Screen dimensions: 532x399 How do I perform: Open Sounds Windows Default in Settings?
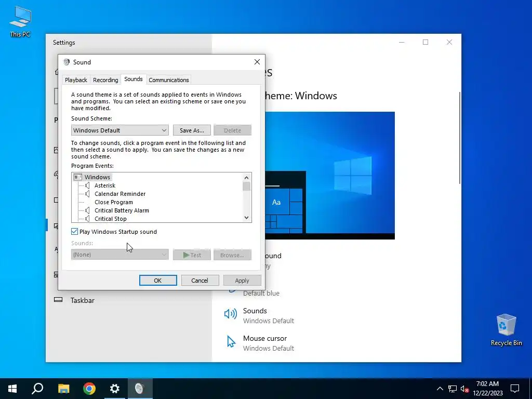pyautogui.click(x=269, y=315)
